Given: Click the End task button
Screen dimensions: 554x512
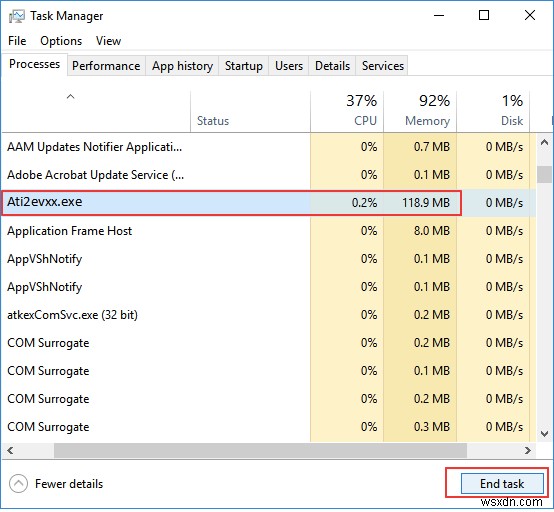Looking at the screenshot, I should [x=502, y=483].
